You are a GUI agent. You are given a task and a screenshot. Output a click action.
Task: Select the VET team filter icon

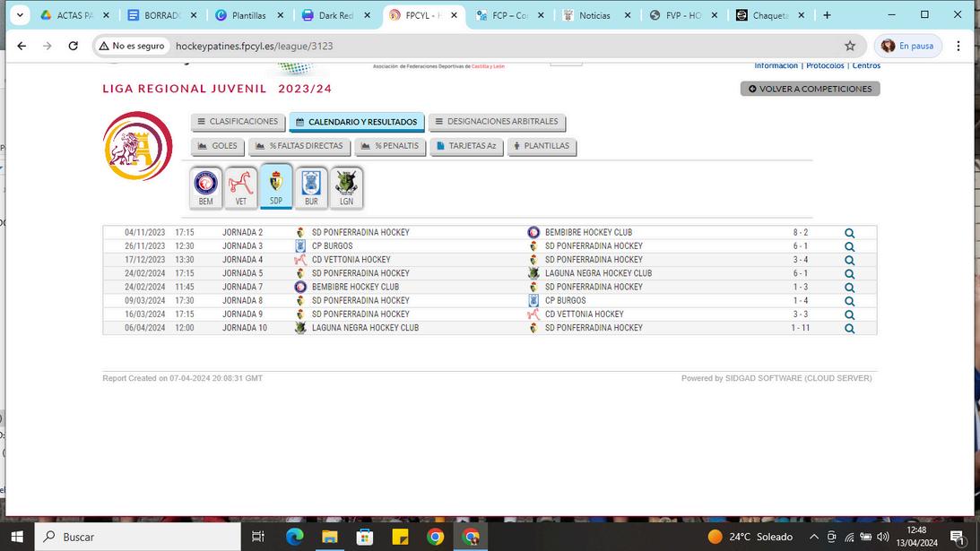[240, 187]
